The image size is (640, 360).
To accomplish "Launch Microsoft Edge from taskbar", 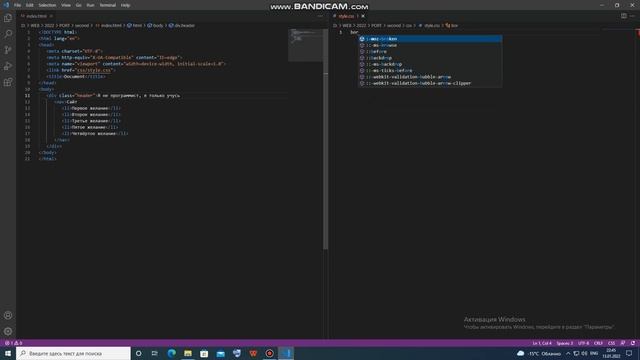I will coord(171,353).
